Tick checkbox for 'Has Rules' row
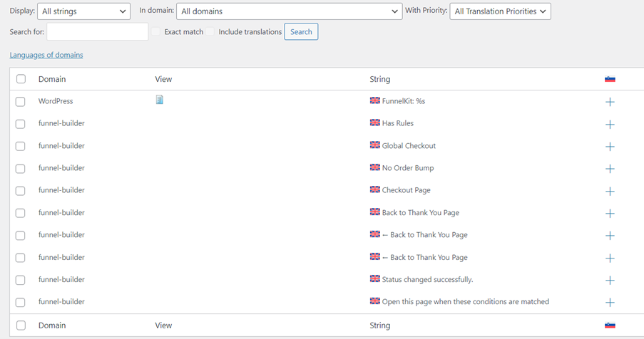 click(20, 124)
